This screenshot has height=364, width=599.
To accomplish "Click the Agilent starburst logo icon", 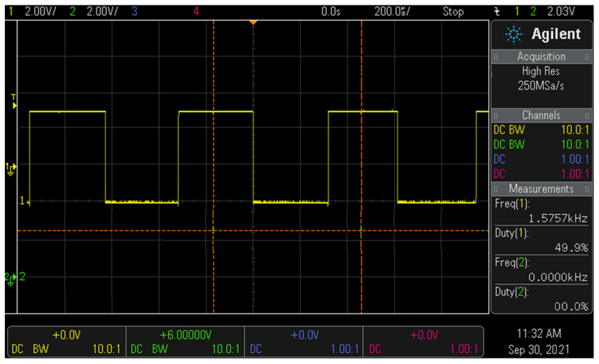I will (x=514, y=34).
